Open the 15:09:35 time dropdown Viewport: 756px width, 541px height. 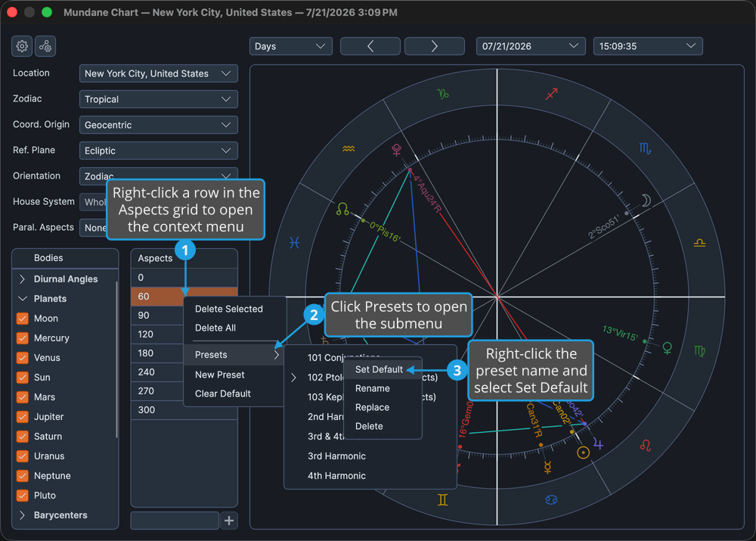click(648, 46)
